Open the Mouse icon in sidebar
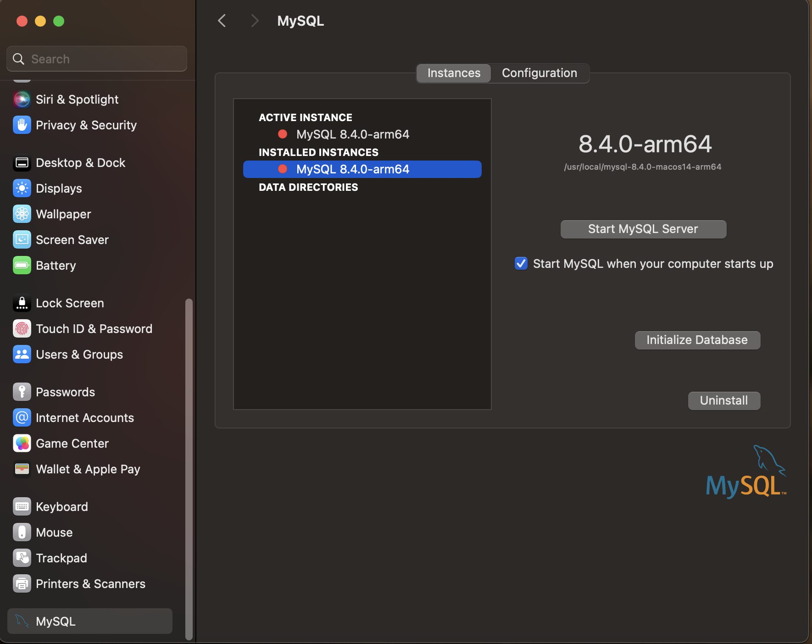Image resolution: width=812 pixels, height=644 pixels. click(x=22, y=532)
